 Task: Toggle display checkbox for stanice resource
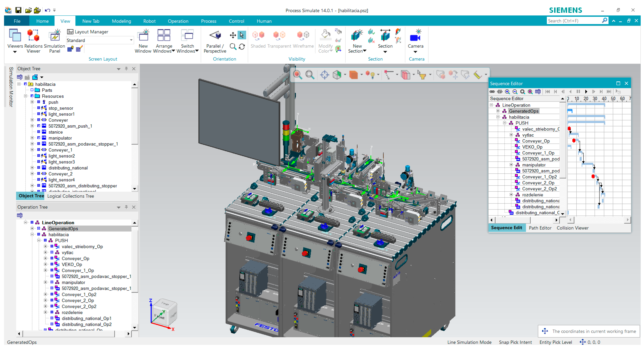(38, 132)
